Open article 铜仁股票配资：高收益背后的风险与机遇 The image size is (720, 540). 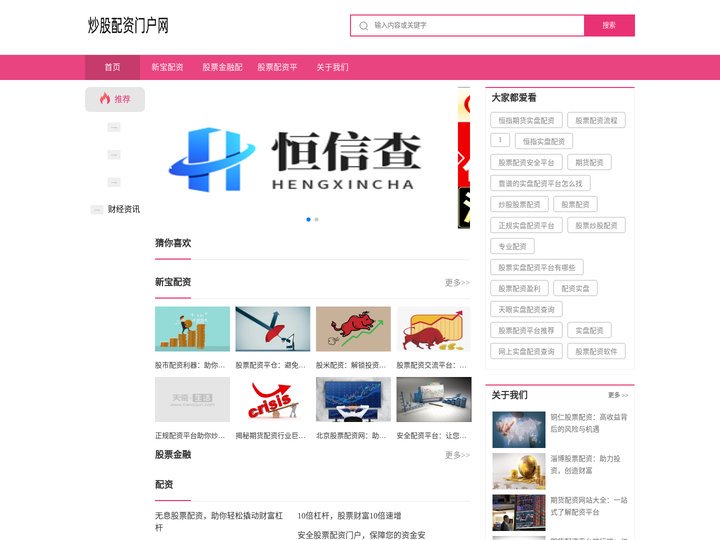589,423
